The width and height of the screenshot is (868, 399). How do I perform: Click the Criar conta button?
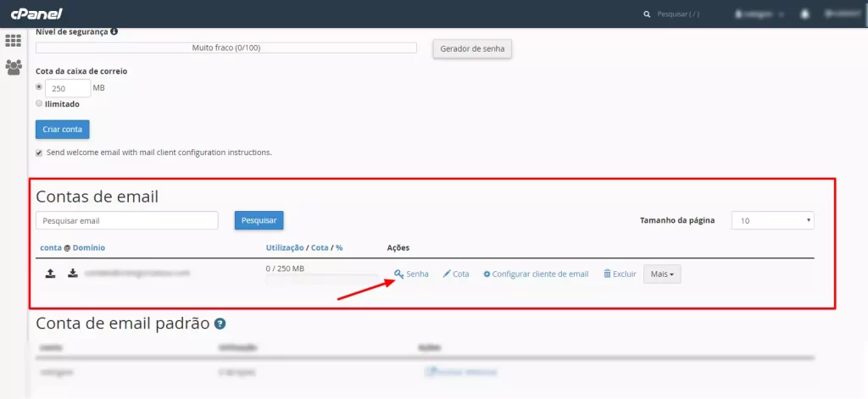62,129
